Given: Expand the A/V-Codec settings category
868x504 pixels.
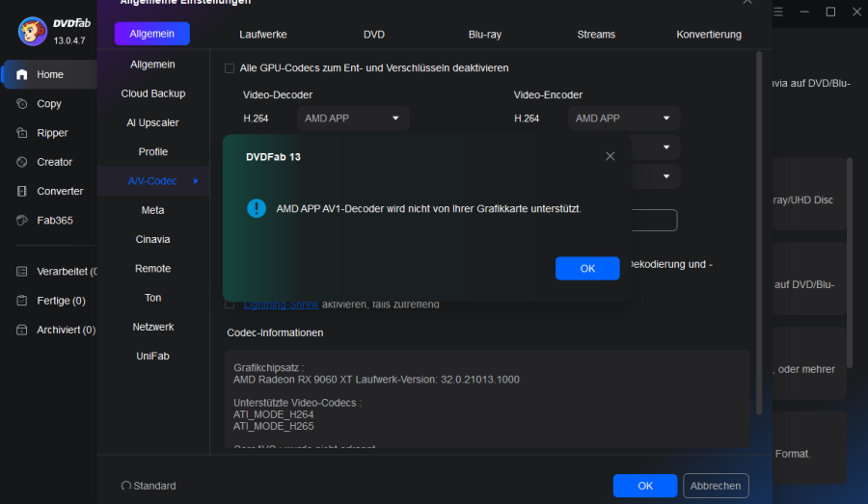Looking at the screenshot, I should tap(153, 180).
